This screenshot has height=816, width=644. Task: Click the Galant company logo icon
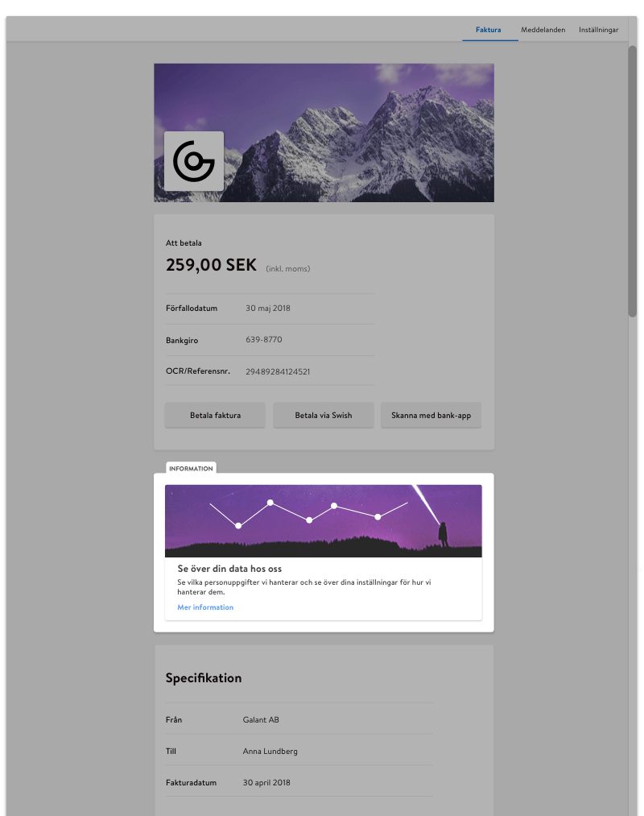pos(194,161)
